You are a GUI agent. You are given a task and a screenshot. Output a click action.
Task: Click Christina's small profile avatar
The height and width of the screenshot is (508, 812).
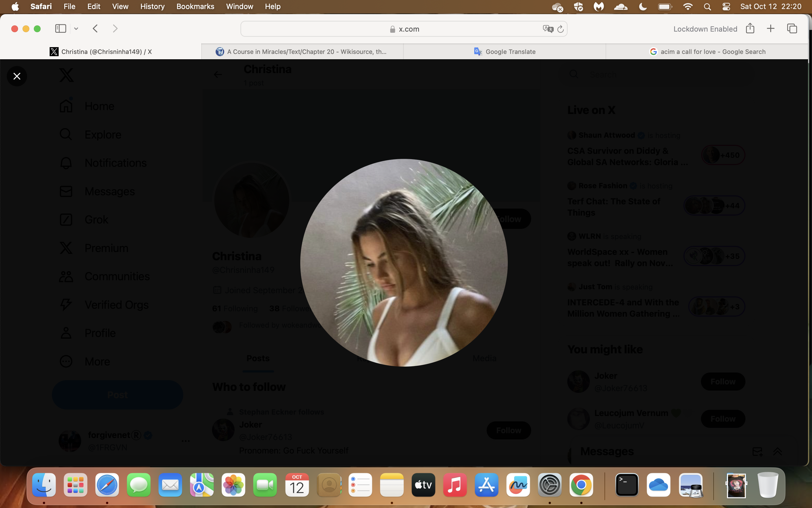(252, 201)
